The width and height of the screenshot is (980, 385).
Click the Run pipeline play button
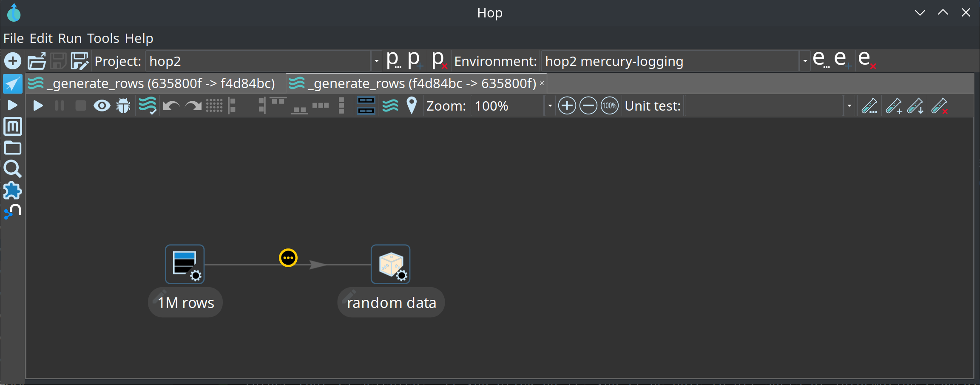[x=38, y=106]
